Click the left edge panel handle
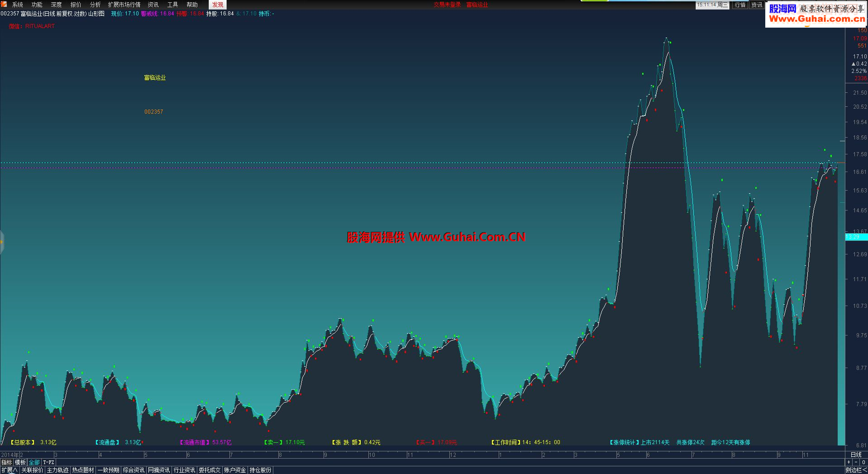 (2, 242)
